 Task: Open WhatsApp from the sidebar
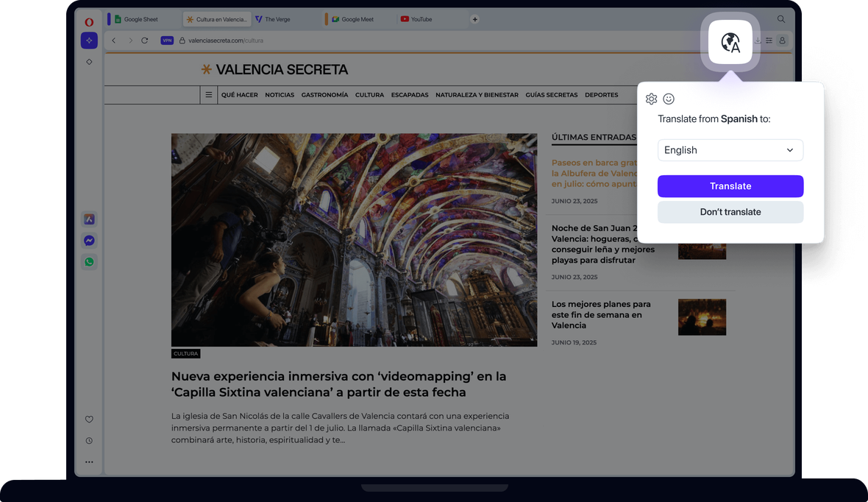[x=89, y=262]
